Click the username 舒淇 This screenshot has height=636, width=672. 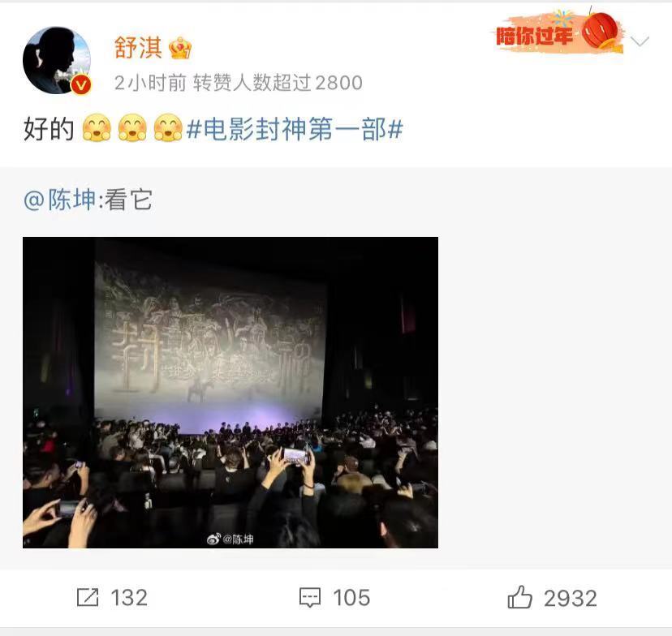click(138, 48)
